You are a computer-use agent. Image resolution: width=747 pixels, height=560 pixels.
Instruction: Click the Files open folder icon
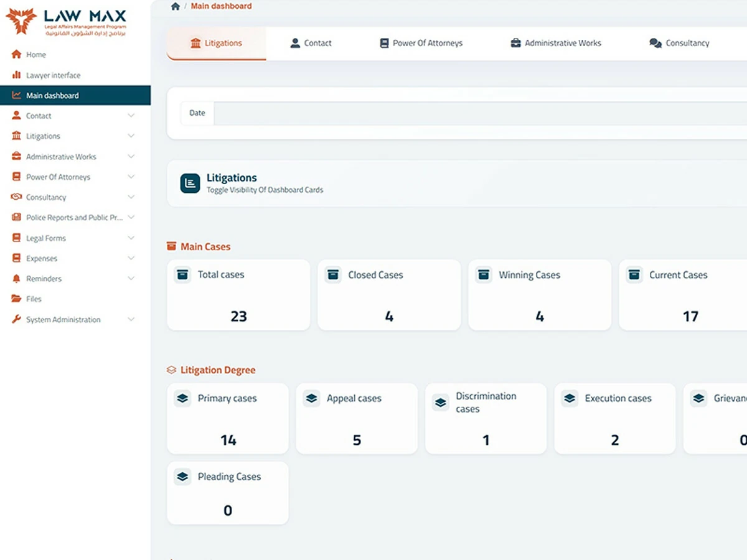point(16,299)
